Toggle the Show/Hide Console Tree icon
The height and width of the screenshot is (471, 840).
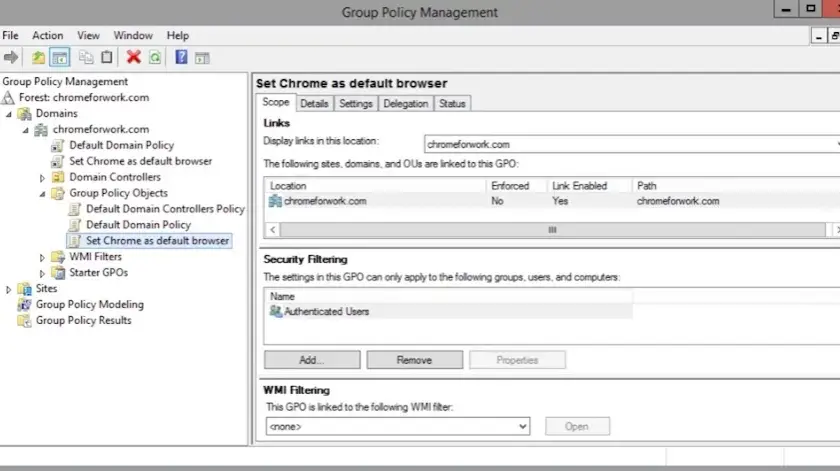(59, 57)
